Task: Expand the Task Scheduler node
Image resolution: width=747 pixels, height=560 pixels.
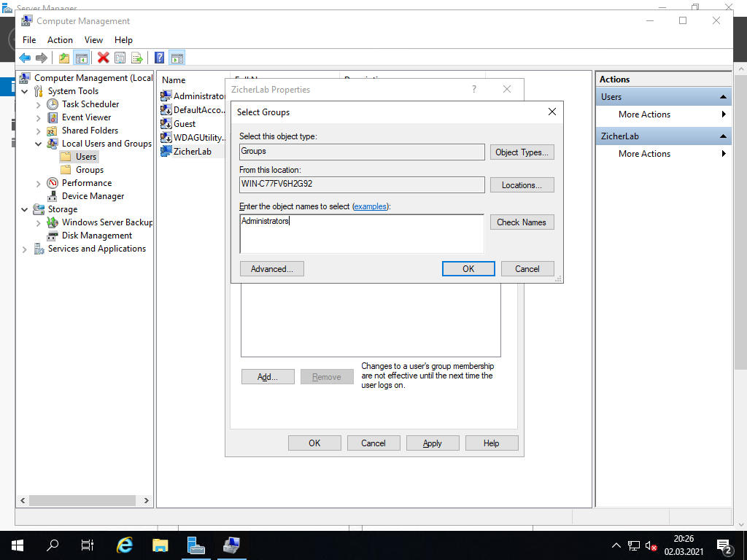Action: point(39,104)
